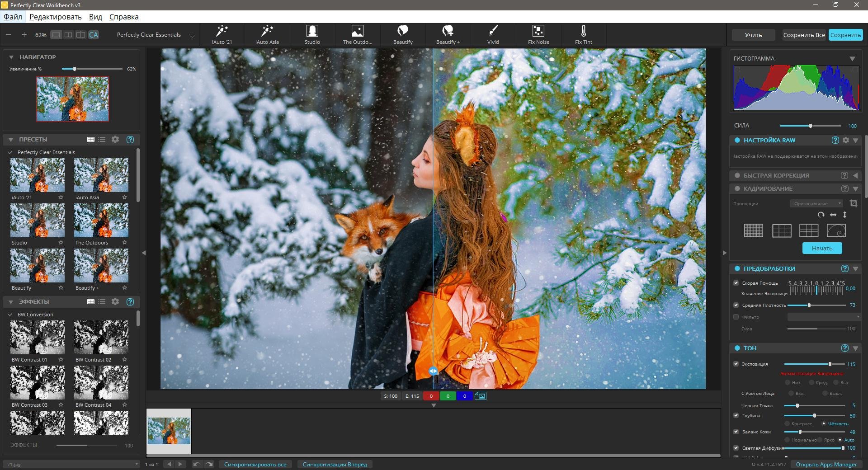Enable the Фильтр checkbox

736,317
